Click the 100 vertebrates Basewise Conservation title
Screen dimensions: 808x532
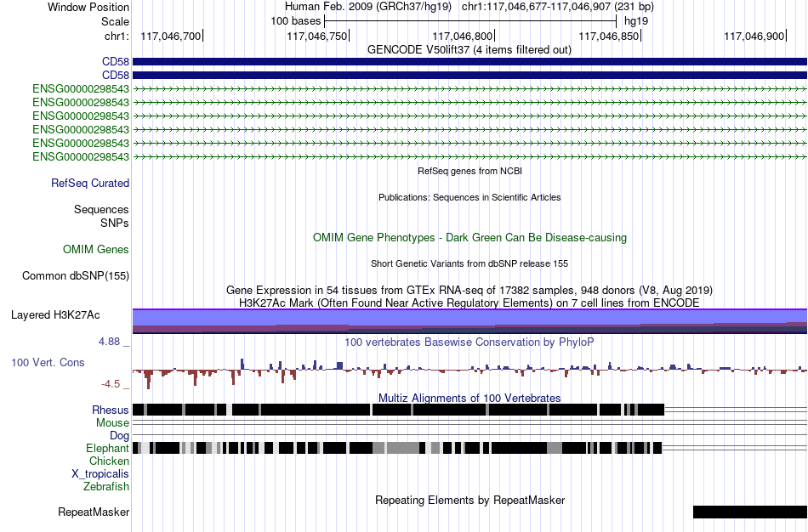click(469, 342)
